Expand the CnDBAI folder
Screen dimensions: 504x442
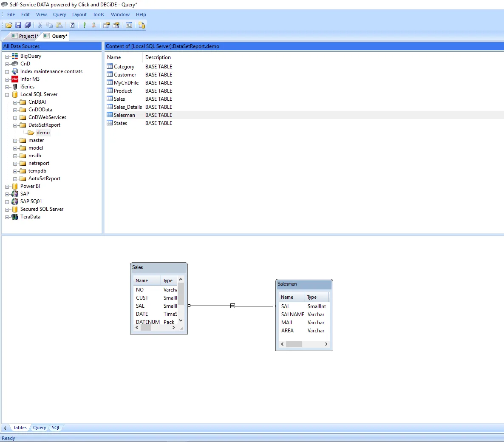pos(15,102)
